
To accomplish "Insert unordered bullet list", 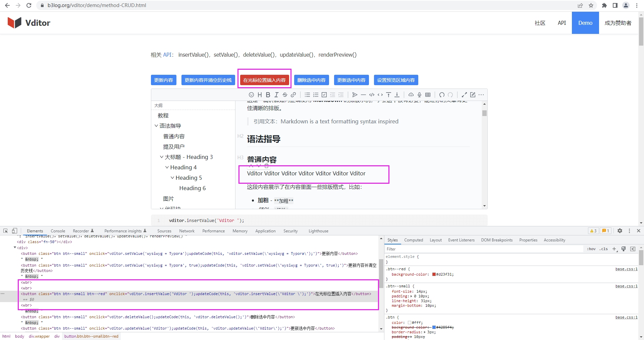I will [307, 95].
